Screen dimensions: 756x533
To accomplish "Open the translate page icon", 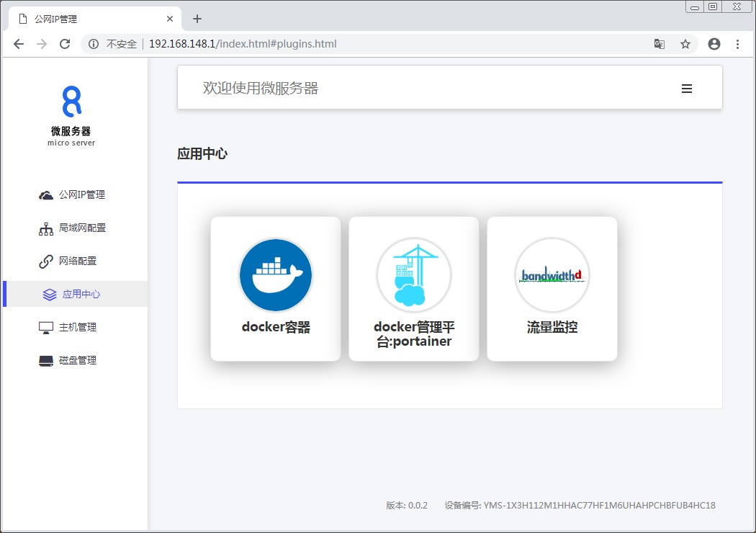I will 659,44.
